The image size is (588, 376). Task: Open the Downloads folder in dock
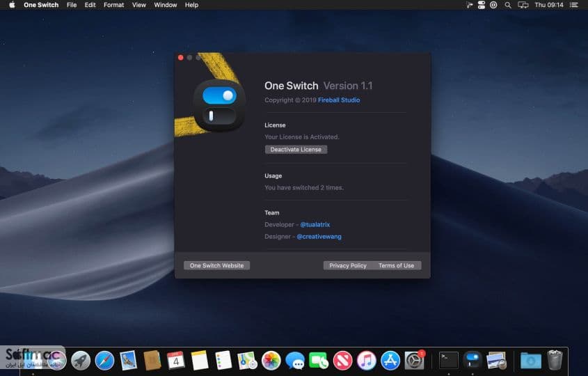click(531, 361)
